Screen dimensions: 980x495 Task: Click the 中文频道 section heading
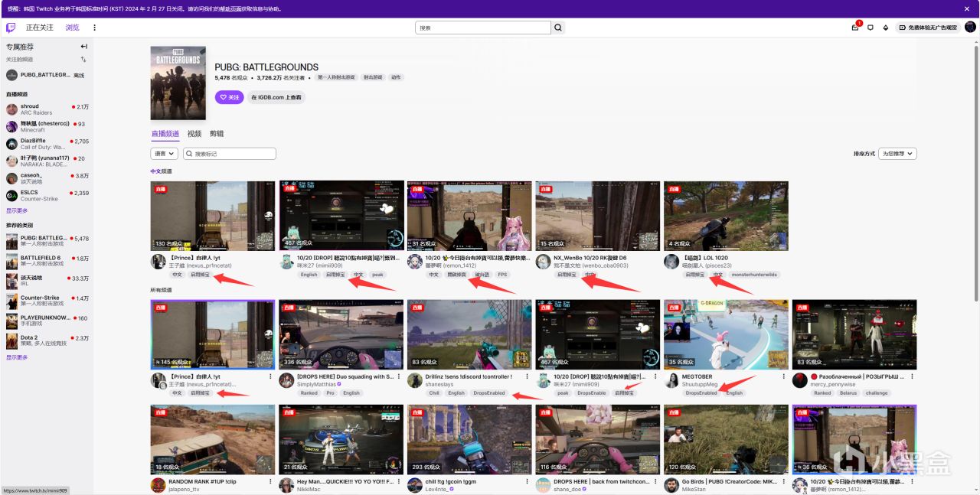tap(161, 171)
